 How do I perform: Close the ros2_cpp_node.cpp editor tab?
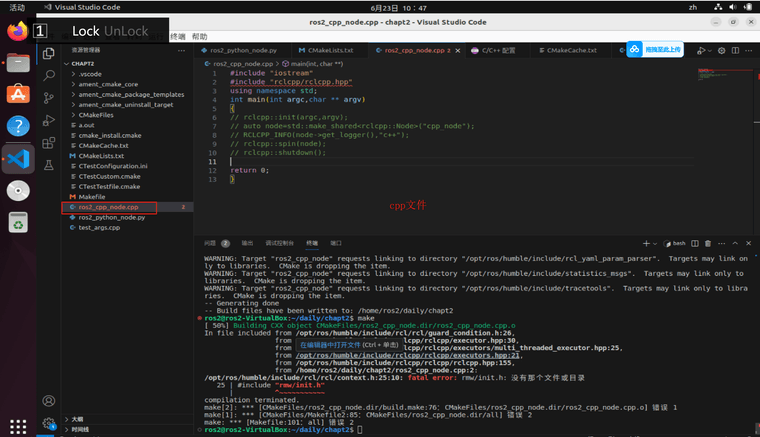(458, 50)
